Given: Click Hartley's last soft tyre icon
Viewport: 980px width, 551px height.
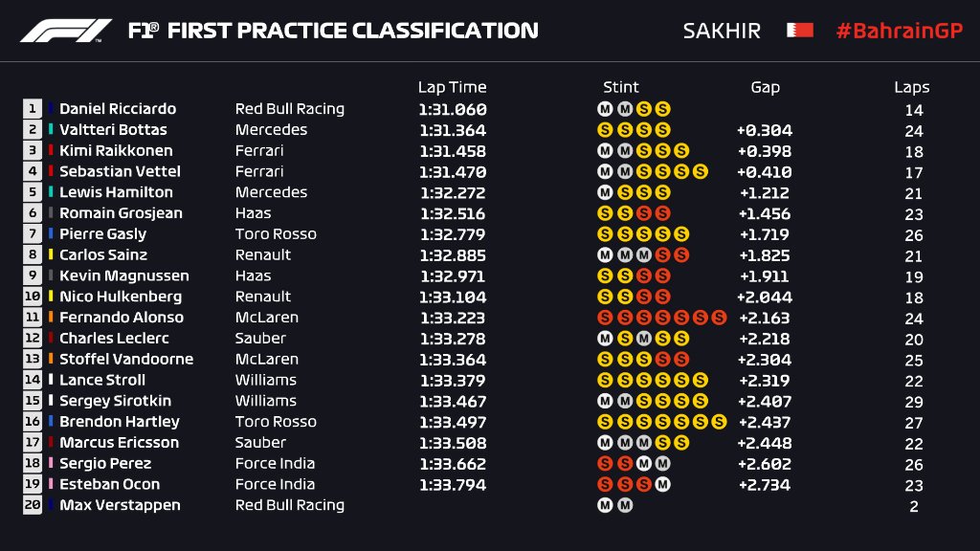Looking at the screenshot, I should [x=719, y=422].
